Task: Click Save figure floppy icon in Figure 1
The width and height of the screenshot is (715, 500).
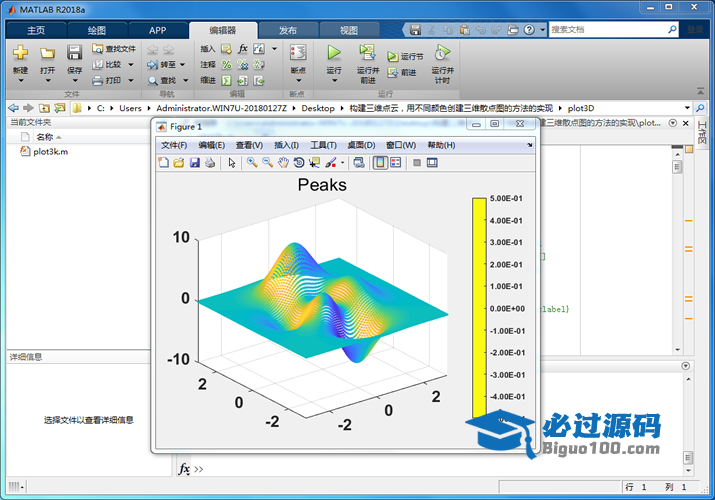Action: tap(195, 163)
